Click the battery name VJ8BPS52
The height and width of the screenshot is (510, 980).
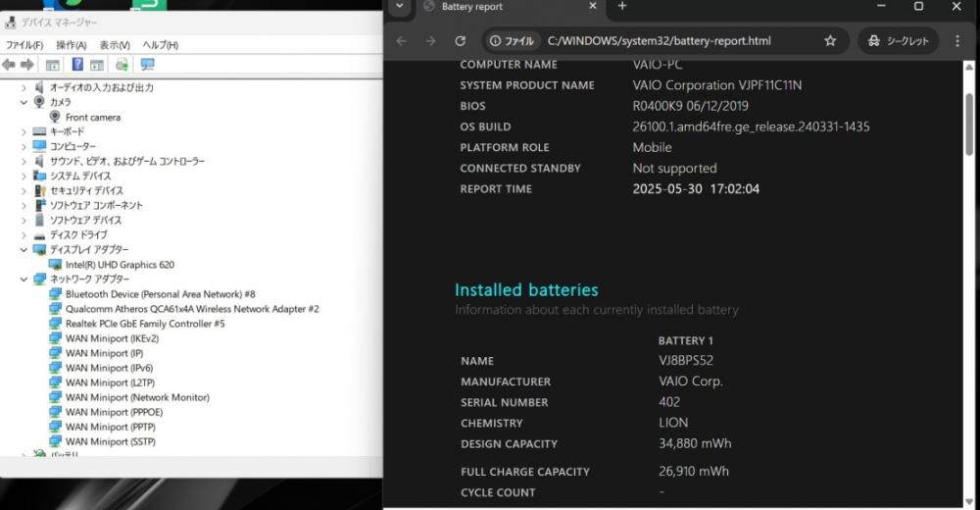pyautogui.click(x=686, y=361)
